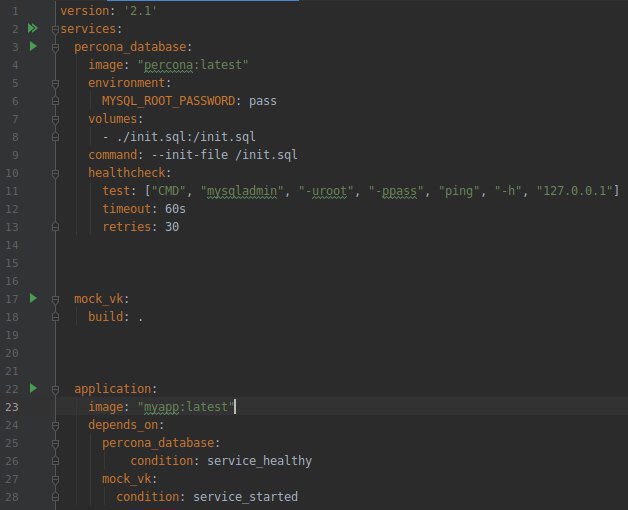This screenshot has width=628, height=510.
Task: Click the healthcheck key
Action: pyautogui.click(x=127, y=173)
